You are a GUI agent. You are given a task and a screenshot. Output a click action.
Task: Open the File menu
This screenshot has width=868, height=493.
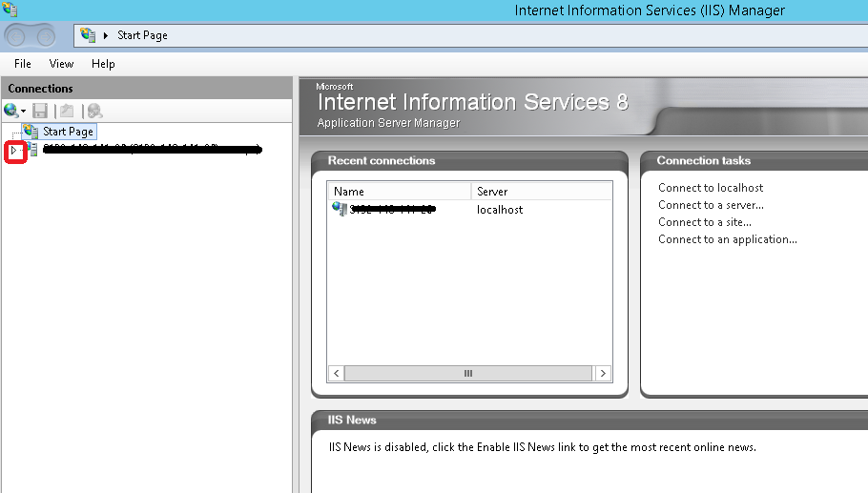pos(23,64)
